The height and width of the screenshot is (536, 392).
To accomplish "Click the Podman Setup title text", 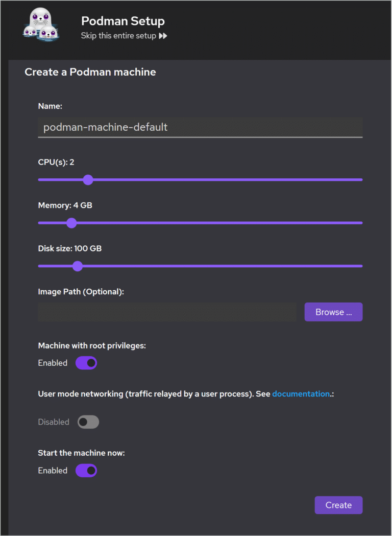I will click(x=122, y=21).
